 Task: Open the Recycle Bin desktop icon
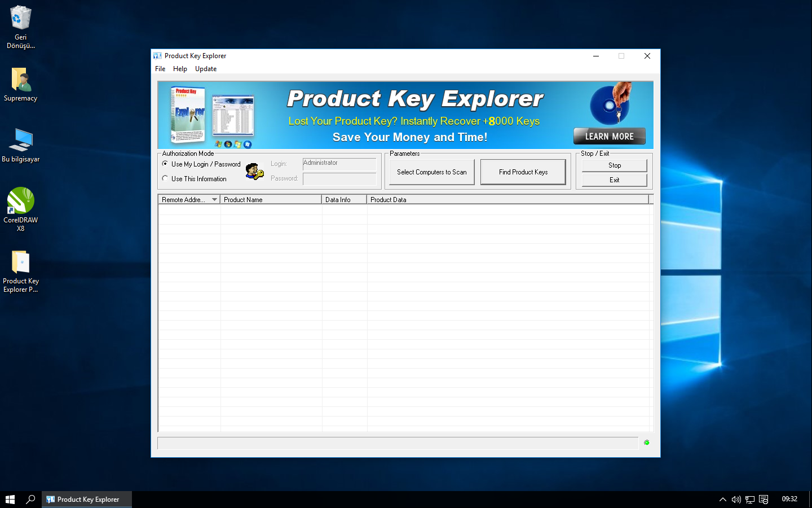point(20,27)
